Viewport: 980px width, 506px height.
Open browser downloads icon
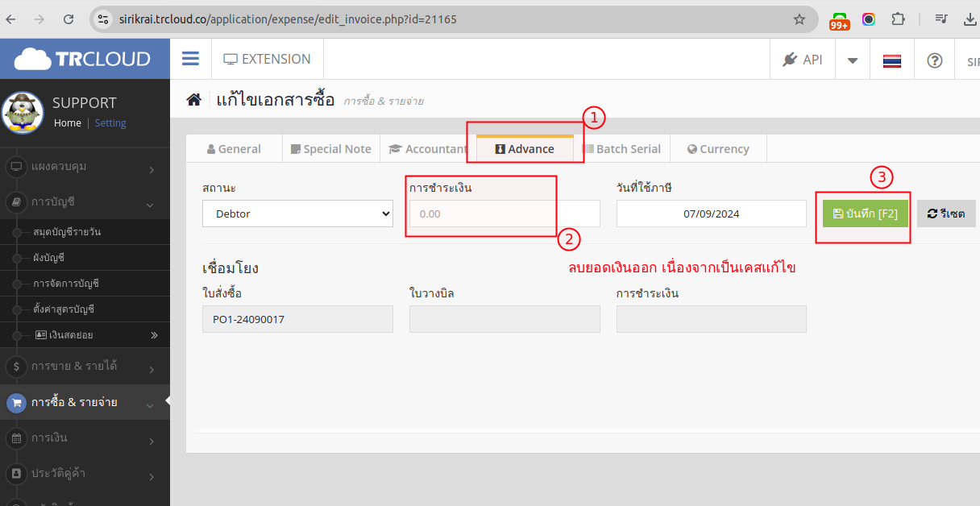coord(970,19)
